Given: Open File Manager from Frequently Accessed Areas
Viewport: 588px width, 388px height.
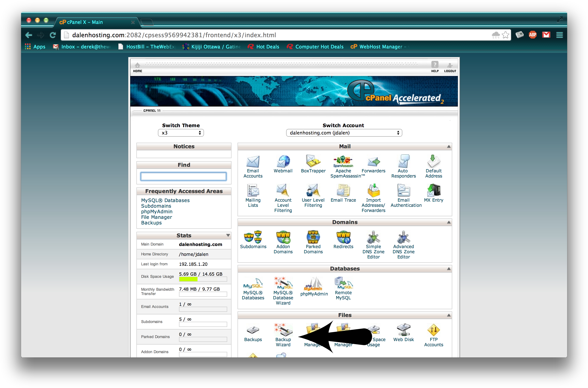Looking at the screenshot, I should point(156,217).
